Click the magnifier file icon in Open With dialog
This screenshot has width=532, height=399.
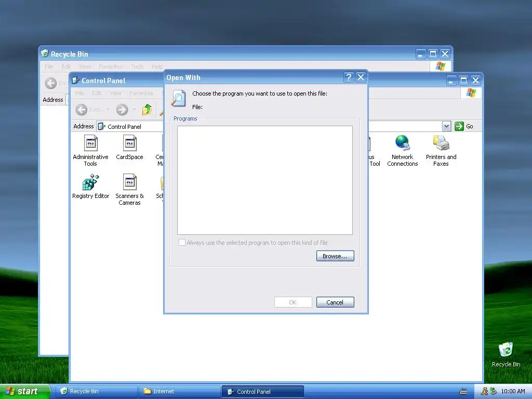(179, 98)
